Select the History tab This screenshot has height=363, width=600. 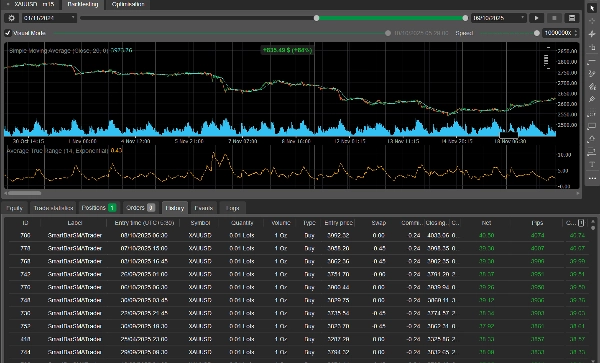point(175,208)
